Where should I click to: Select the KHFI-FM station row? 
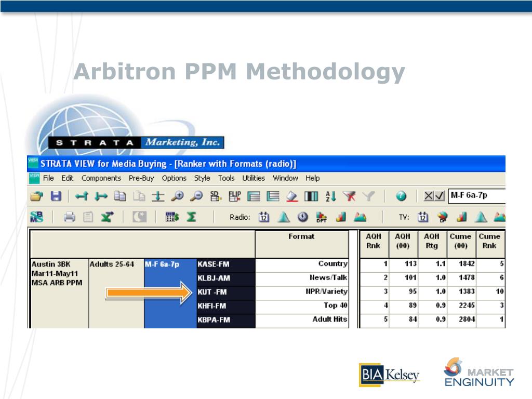point(226,306)
